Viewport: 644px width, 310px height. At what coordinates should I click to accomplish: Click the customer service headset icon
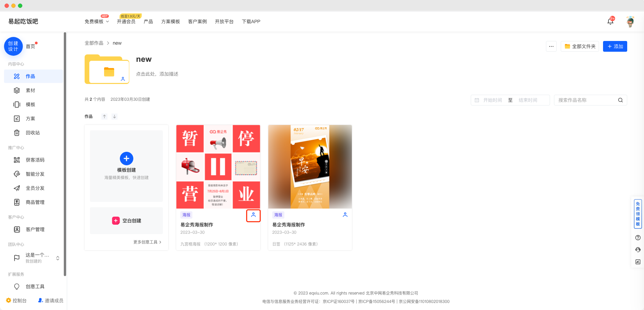click(x=638, y=250)
